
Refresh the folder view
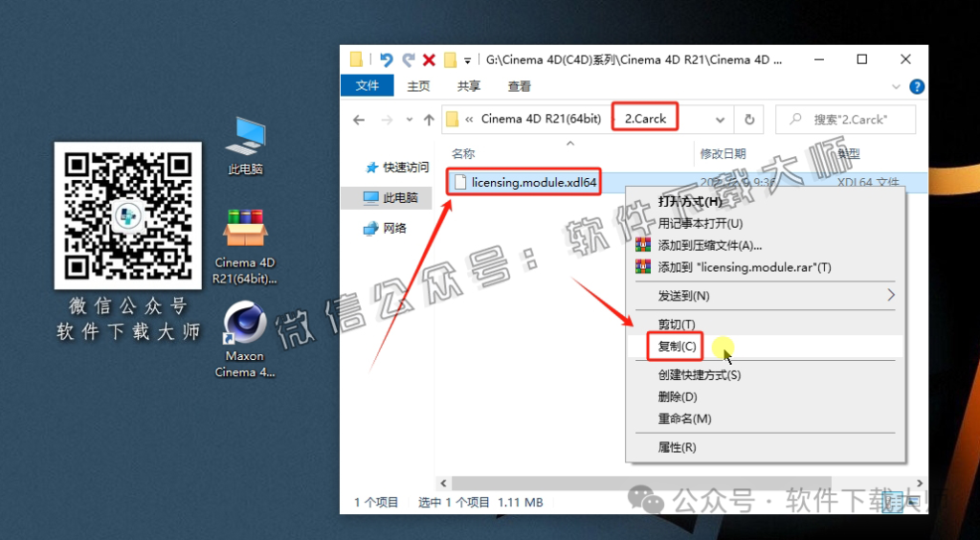coord(749,120)
